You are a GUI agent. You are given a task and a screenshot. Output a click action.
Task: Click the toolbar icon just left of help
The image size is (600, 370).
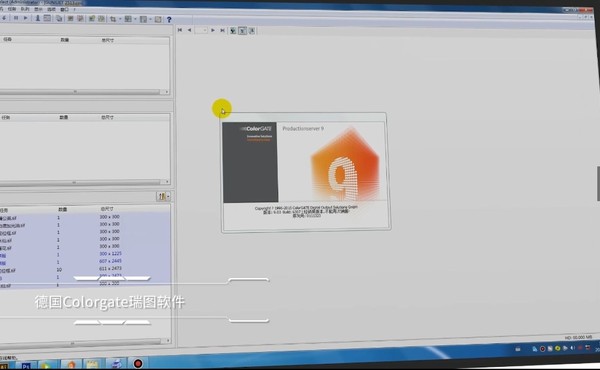point(158,19)
